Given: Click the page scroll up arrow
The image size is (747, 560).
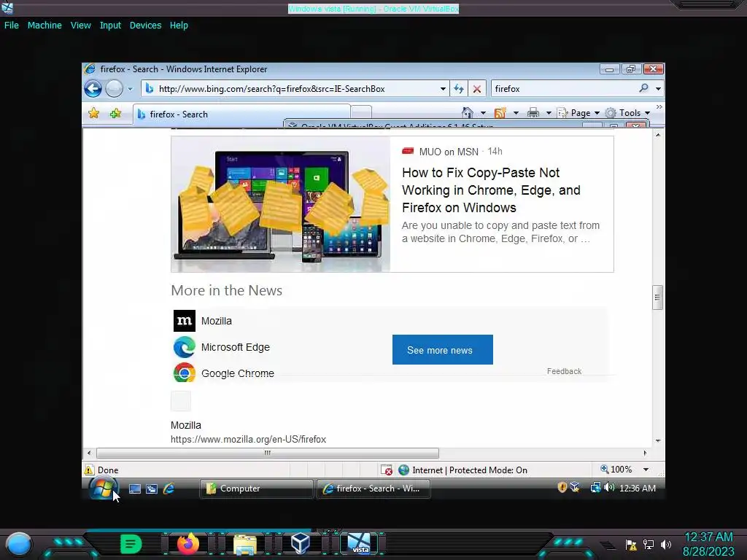Looking at the screenshot, I should tap(657, 135).
